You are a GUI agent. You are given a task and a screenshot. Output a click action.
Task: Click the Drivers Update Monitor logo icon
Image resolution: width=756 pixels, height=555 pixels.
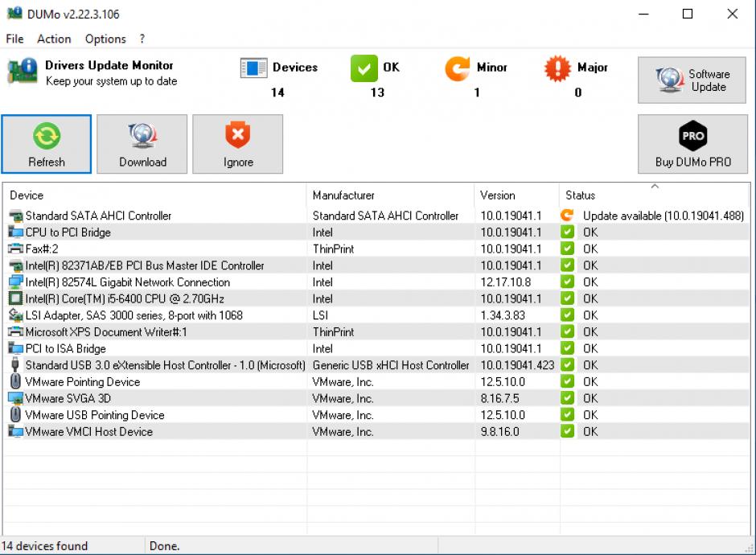[x=23, y=72]
